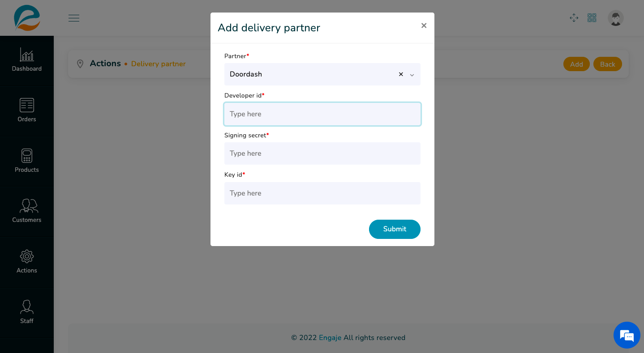Click the Engaje logo
Screen dimensions: 644x353
[x=27, y=18]
